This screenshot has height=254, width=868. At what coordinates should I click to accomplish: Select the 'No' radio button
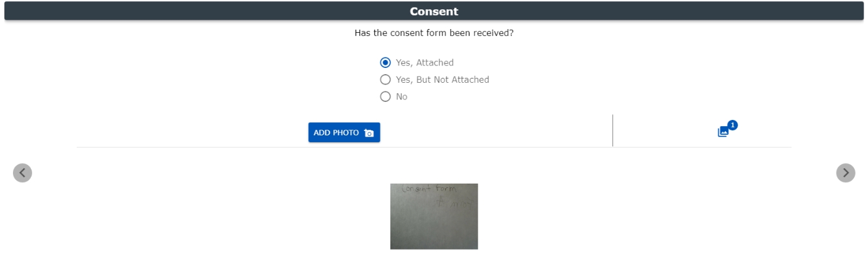coord(385,96)
